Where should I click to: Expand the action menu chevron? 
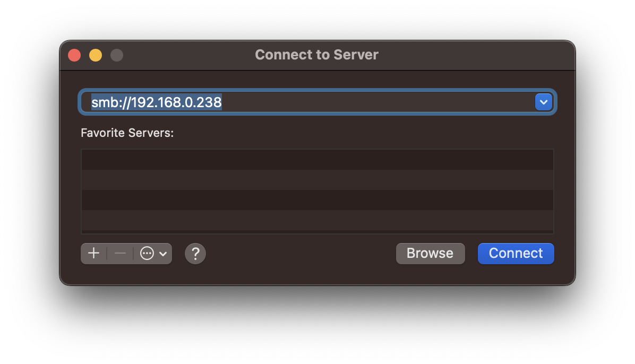[164, 253]
